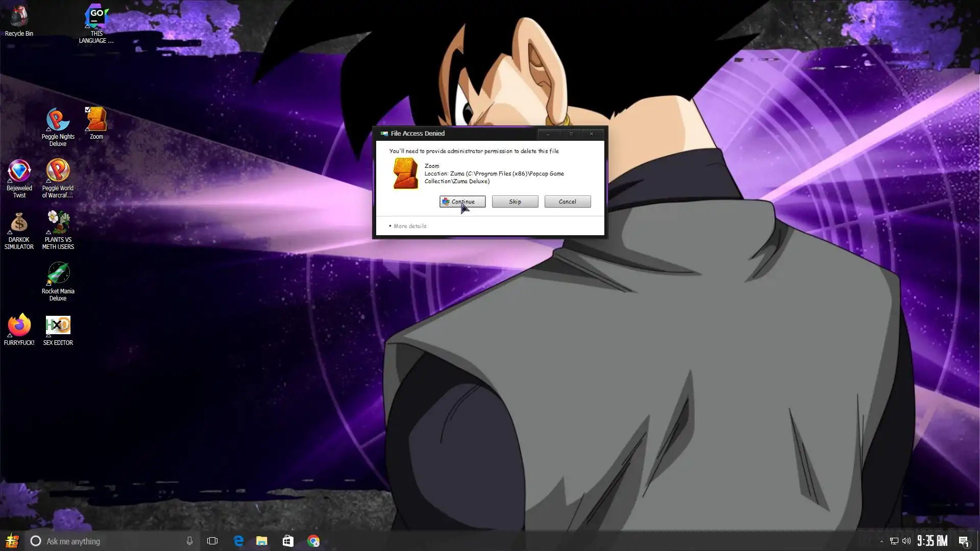
Task: Uncheck the Zoom icon selection checkbox
Action: (x=88, y=110)
